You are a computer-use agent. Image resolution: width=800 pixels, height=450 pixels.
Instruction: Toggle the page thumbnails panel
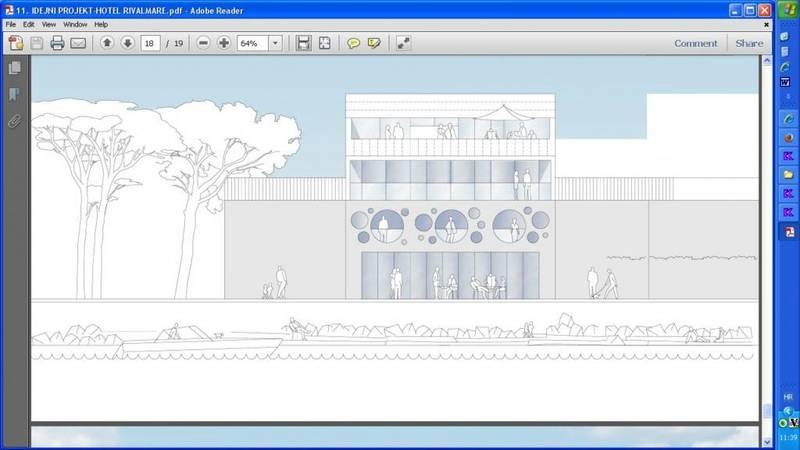click(14, 68)
